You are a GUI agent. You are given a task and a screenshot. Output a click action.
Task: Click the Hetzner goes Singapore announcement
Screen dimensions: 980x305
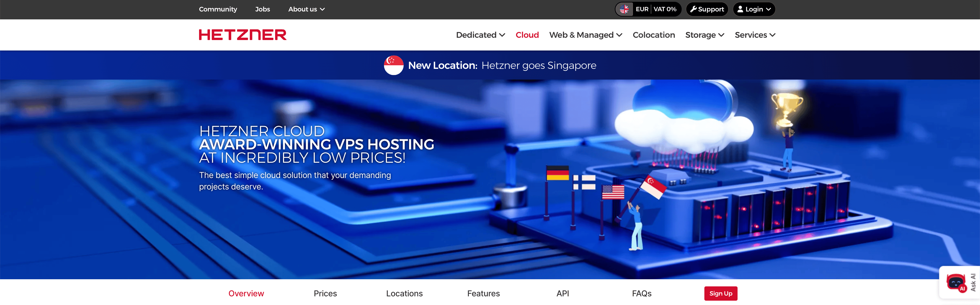tap(539, 65)
